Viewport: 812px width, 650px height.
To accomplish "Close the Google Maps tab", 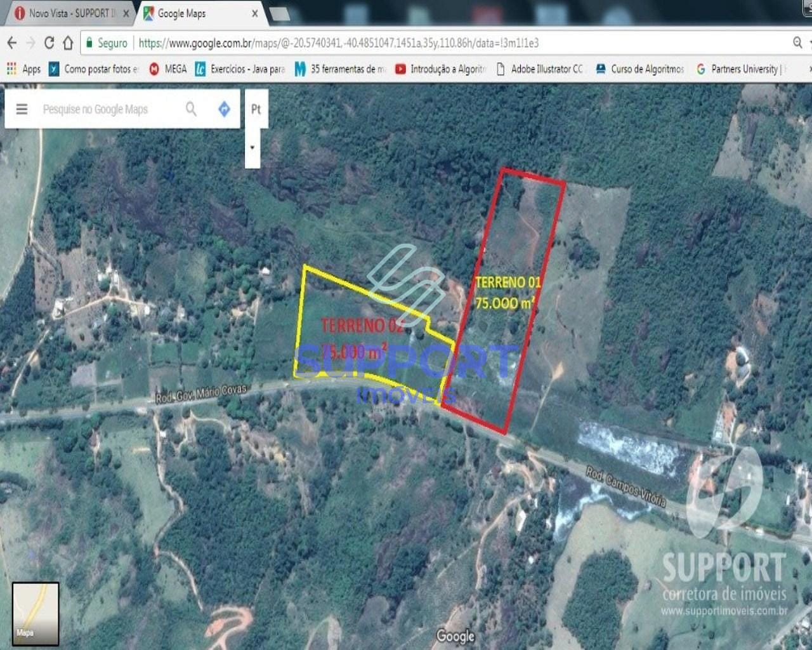I will (255, 13).
